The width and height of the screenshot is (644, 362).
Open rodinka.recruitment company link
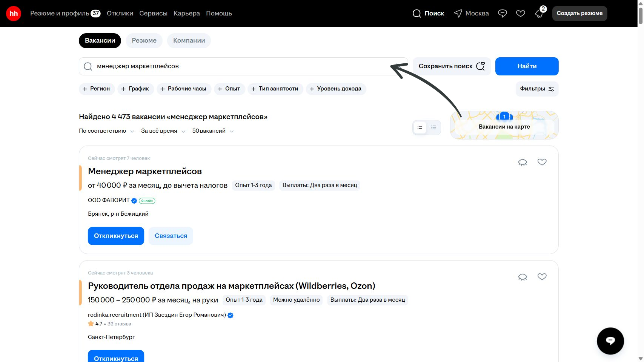coord(157,315)
